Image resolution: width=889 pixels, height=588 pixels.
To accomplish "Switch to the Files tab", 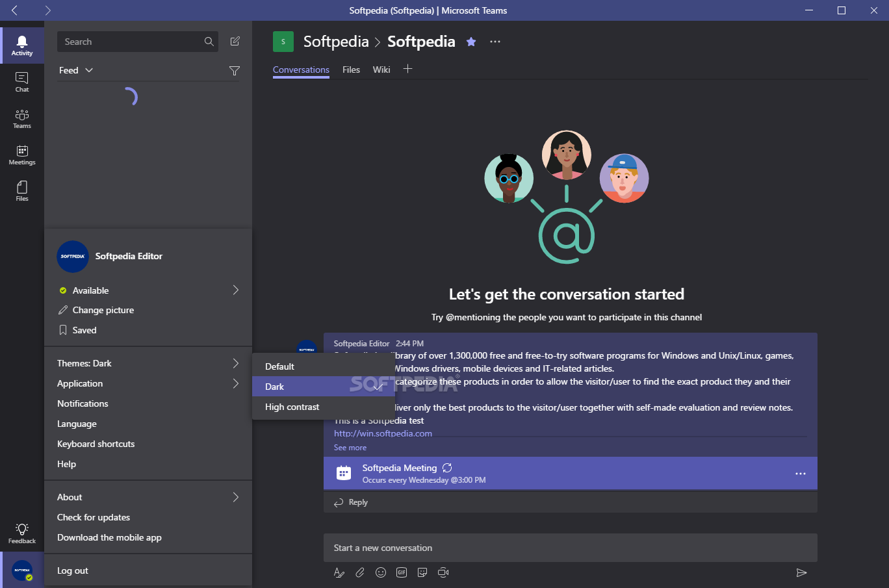I will 351,70.
